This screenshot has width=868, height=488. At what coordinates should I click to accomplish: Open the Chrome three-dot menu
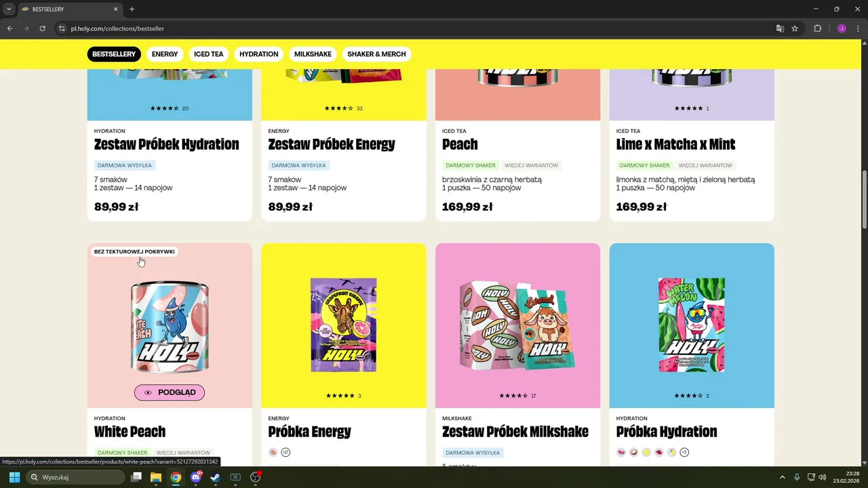(858, 28)
